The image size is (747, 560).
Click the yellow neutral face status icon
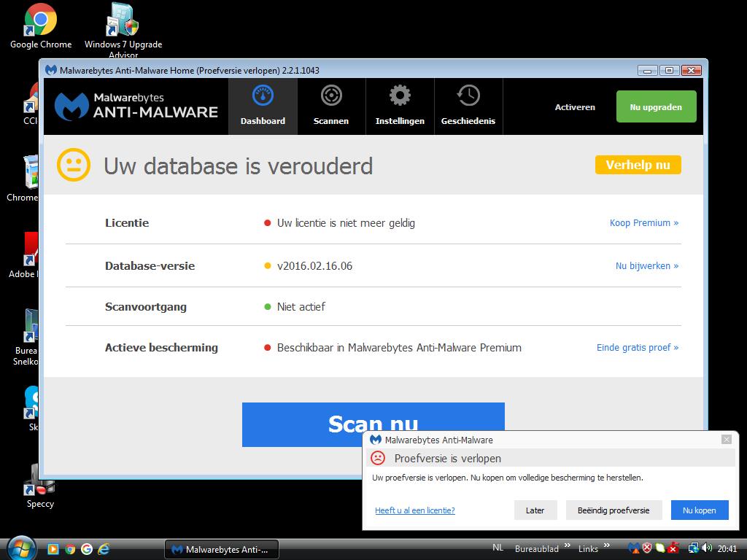pyautogui.click(x=74, y=165)
